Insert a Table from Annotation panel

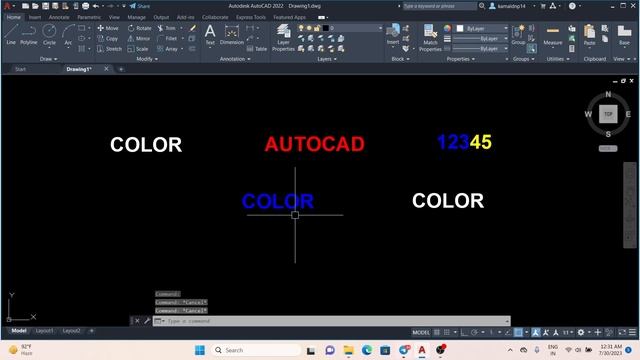click(257, 49)
